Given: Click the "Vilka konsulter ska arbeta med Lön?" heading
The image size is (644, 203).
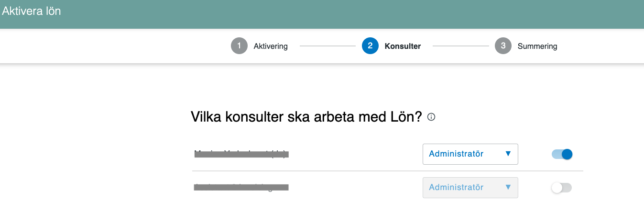Looking at the screenshot, I should coord(306,117).
